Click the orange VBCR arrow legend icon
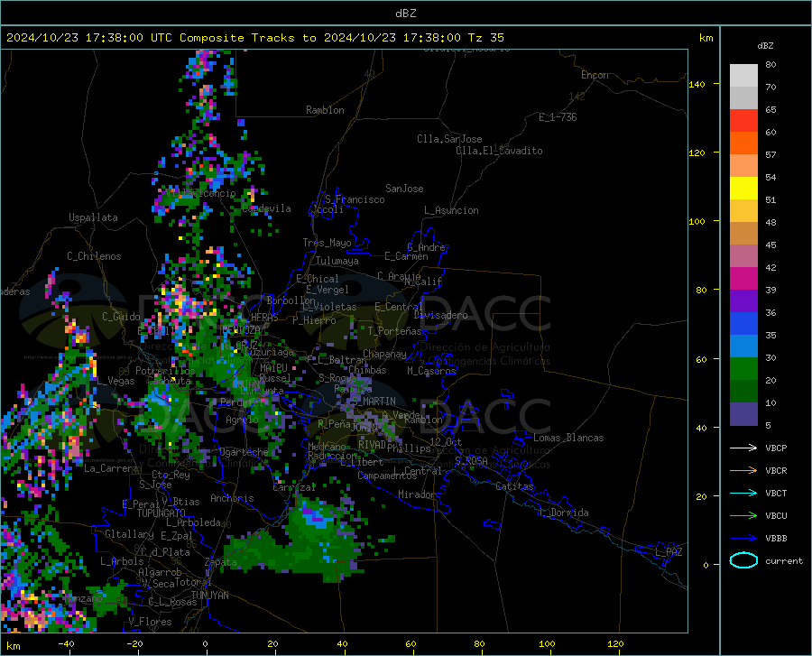 (x=743, y=471)
